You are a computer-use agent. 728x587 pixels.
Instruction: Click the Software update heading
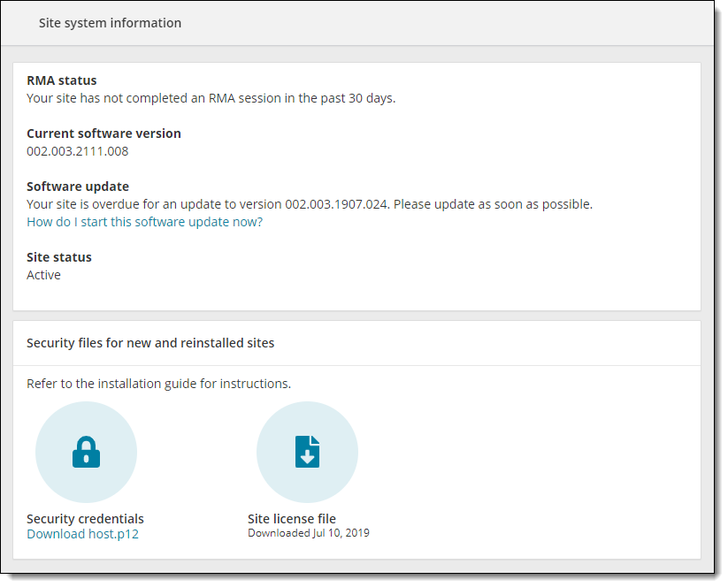click(x=78, y=186)
